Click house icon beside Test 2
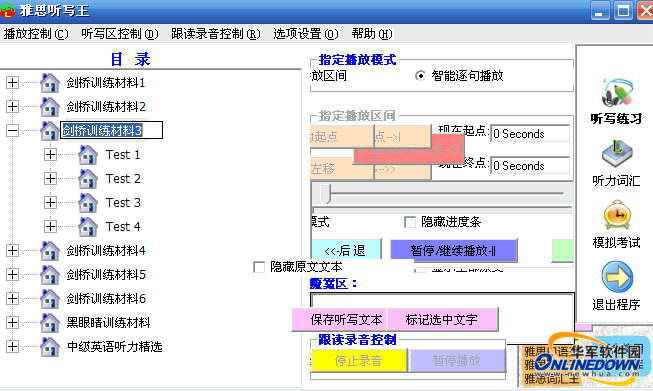Screen dimensions: 653x391 [x=88, y=179]
